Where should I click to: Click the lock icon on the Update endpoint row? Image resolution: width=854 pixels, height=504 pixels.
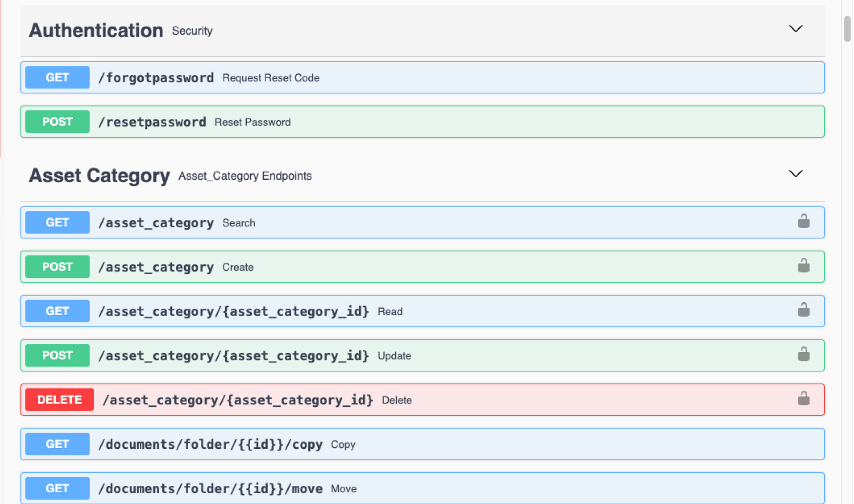(804, 354)
